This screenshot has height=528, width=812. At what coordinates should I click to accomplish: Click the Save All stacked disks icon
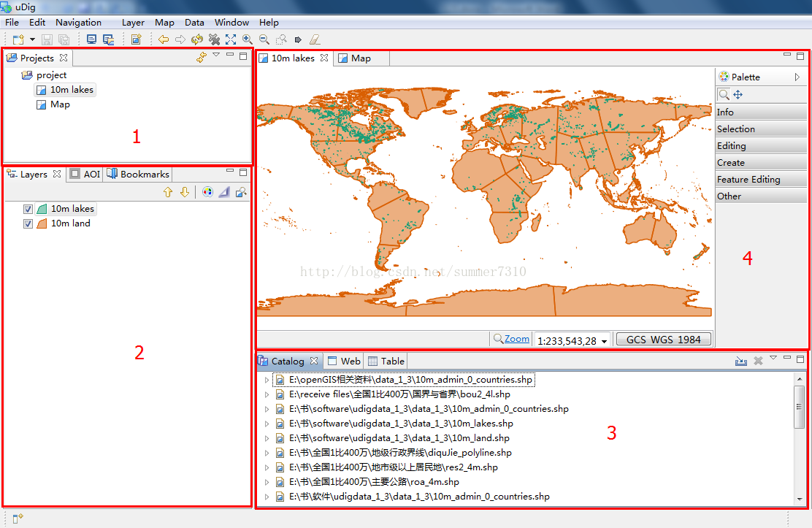pos(64,39)
